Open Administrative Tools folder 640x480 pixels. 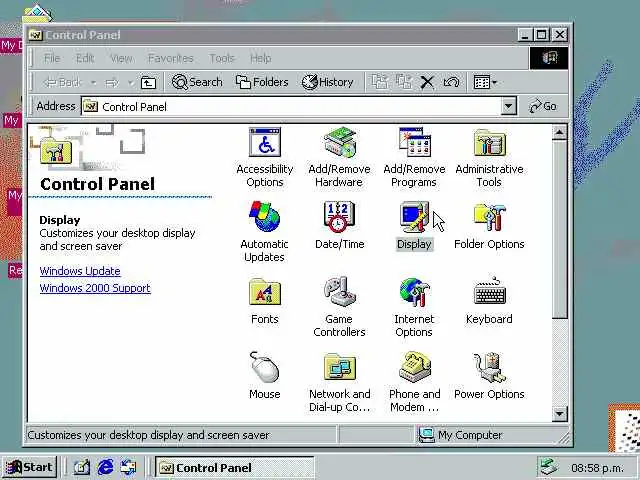489,157
